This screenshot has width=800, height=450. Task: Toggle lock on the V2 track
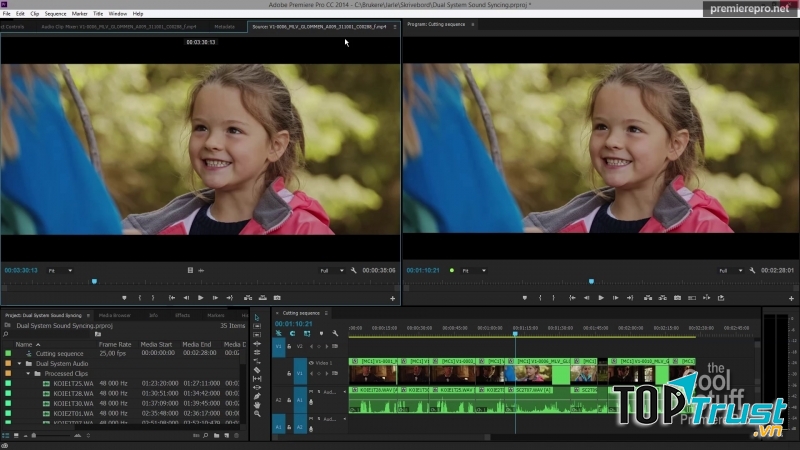289,346
